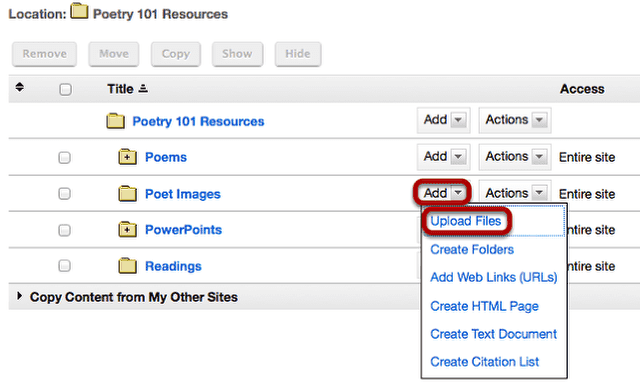Image resolution: width=640 pixels, height=390 pixels.
Task: Choose Create Text Document menu item
Action: (493, 334)
